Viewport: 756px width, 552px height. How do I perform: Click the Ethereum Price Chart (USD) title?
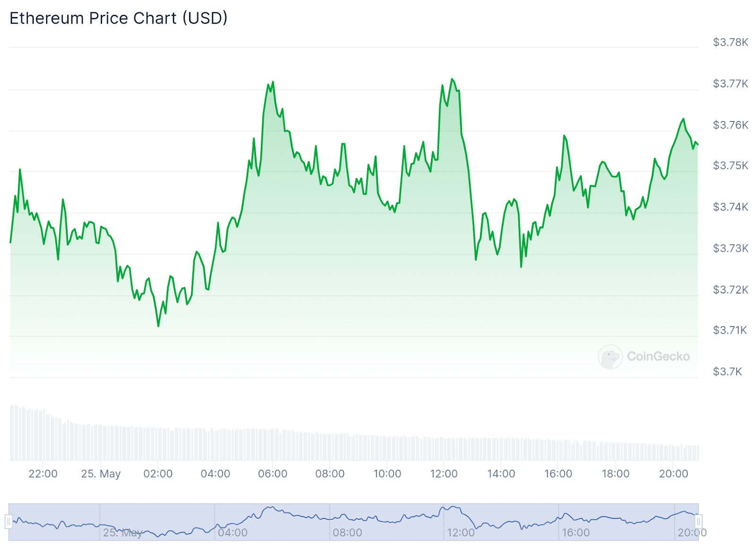[119, 18]
